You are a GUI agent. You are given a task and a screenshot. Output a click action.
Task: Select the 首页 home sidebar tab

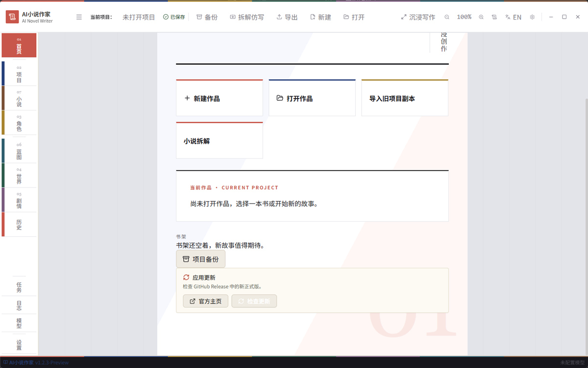pyautogui.click(x=19, y=45)
